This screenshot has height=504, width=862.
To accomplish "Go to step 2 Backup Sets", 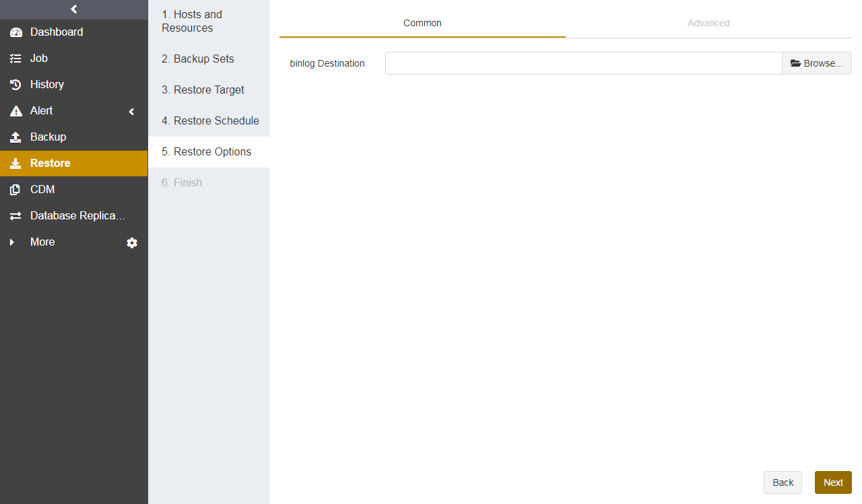I will pos(209,59).
